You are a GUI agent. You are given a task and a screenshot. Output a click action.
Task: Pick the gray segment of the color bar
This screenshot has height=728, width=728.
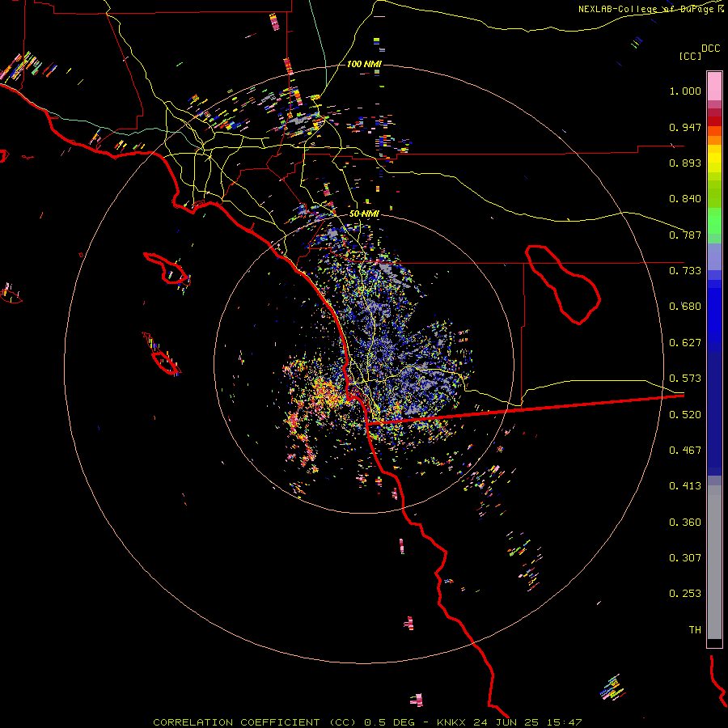[714, 562]
